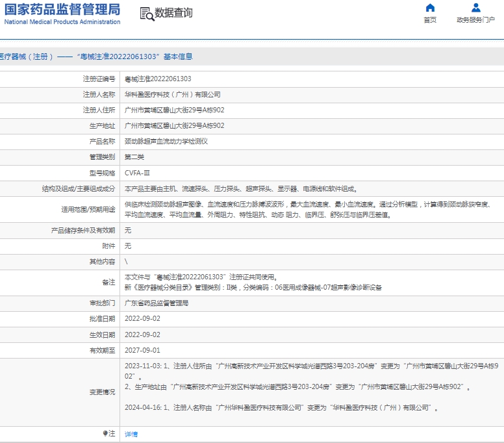Click effective date value in 生效日期 row
504x443 pixels.
coord(142,335)
